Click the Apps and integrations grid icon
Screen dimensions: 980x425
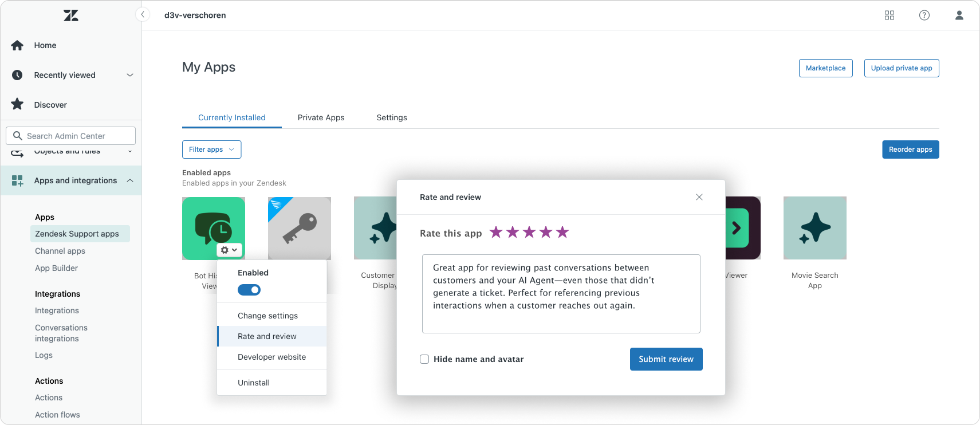(17, 180)
